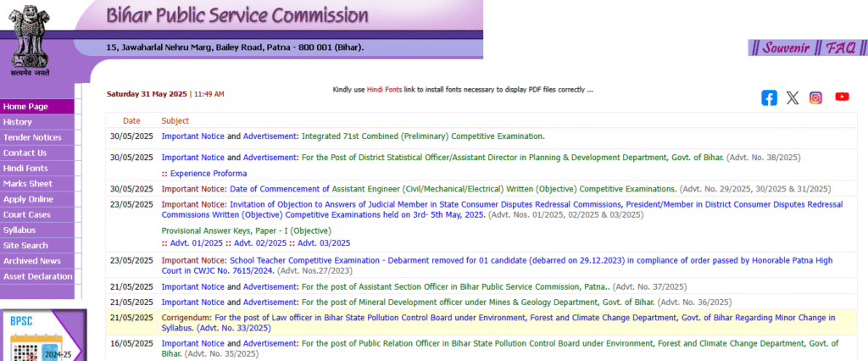Open School Teacher debarment removed notice

click(x=497, y=265)
